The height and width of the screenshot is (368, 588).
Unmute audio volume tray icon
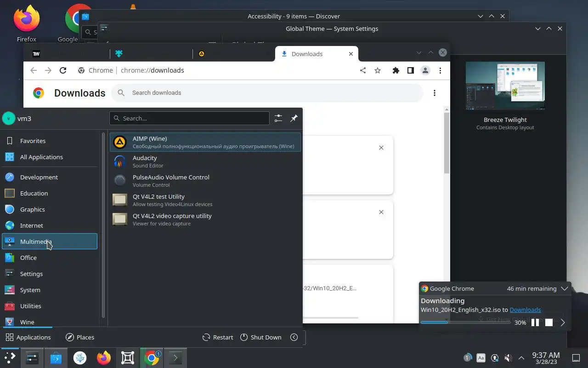pyautogui.click(x=508, y=357)
